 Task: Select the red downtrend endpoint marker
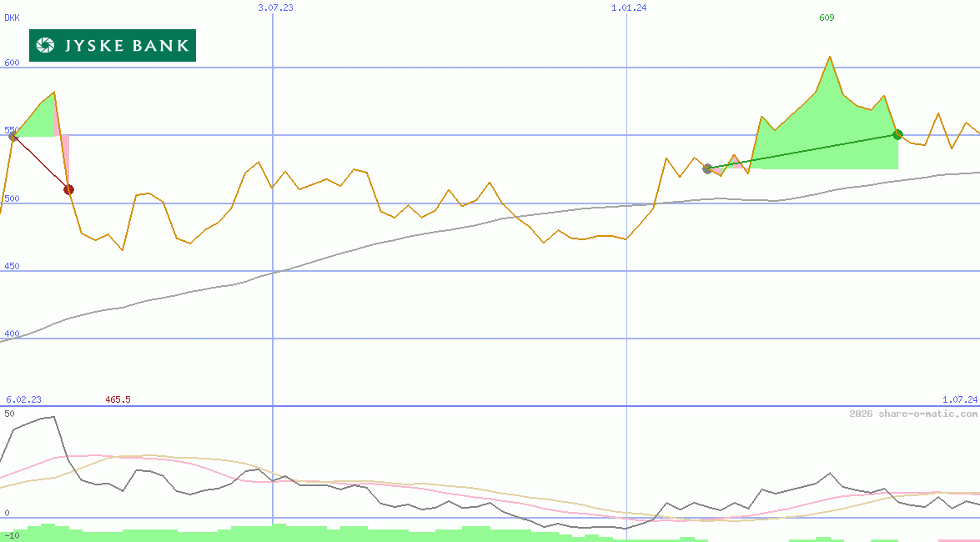[x=69, y=188]
